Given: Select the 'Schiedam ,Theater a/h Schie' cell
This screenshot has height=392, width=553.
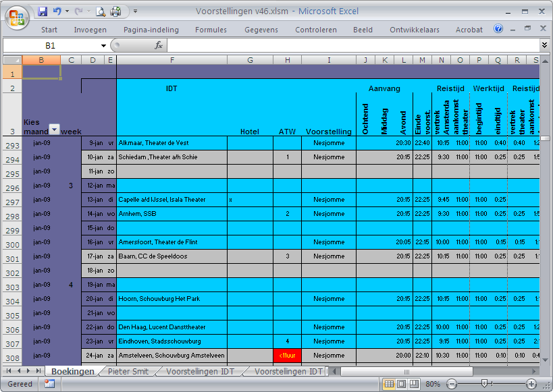Looking at the screenshot, I should 172,157.
